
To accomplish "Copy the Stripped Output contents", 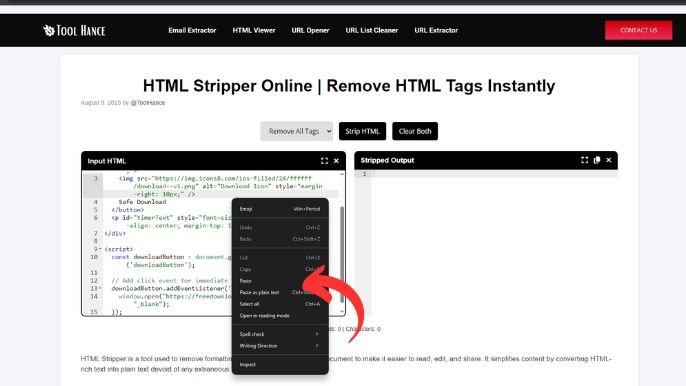I will [597, 160].
